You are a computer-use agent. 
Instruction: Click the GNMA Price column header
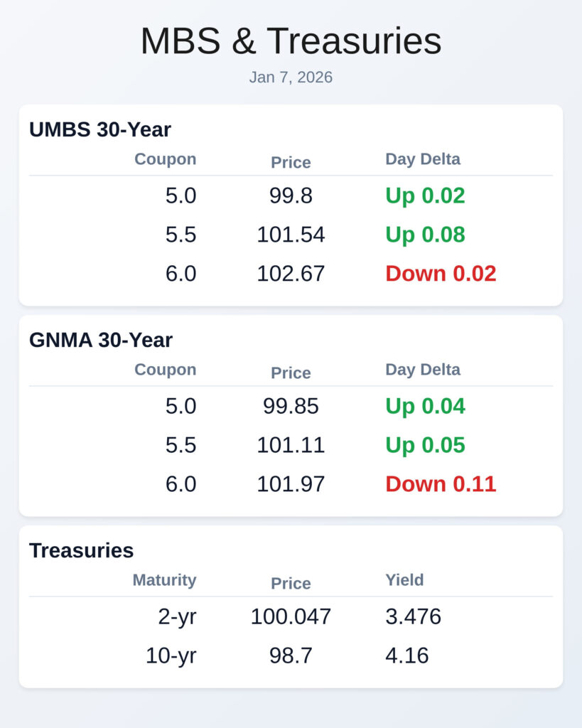coord(291,373)
